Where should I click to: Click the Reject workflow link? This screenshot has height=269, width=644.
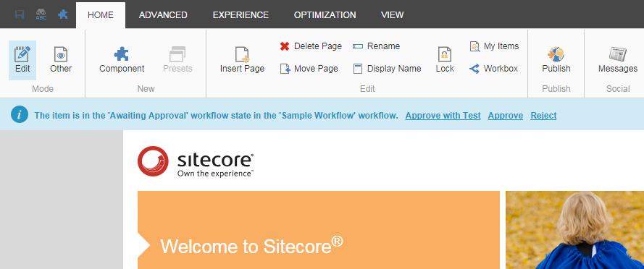(543, 116)
